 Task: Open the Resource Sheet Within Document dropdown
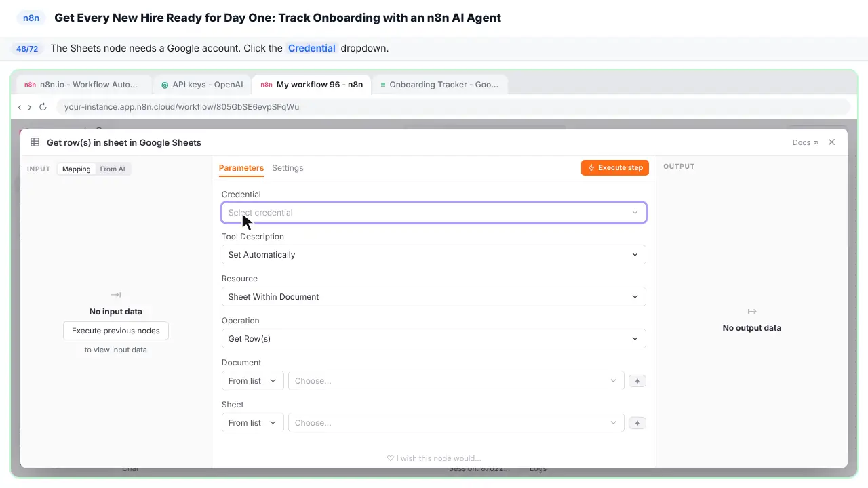click(x=434, y=297)
